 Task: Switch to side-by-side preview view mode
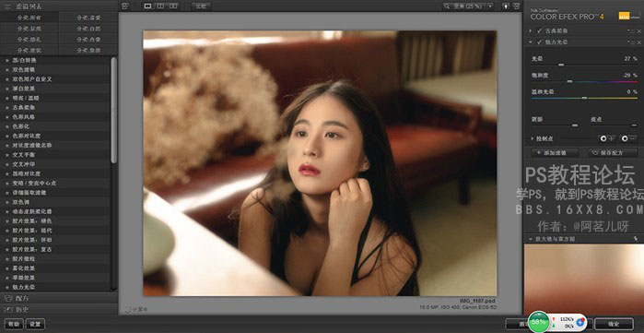coord(173,6)
